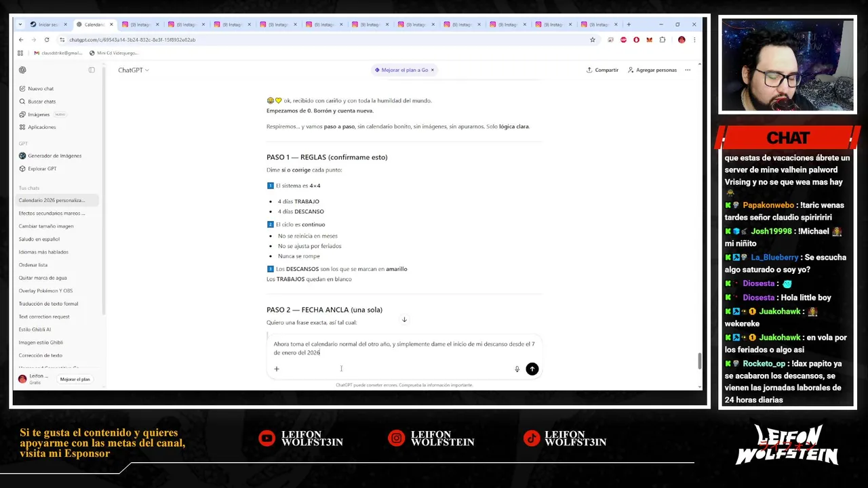868x488 pixels.
Task: Open chat Ordenar lista
Action: 58,265
